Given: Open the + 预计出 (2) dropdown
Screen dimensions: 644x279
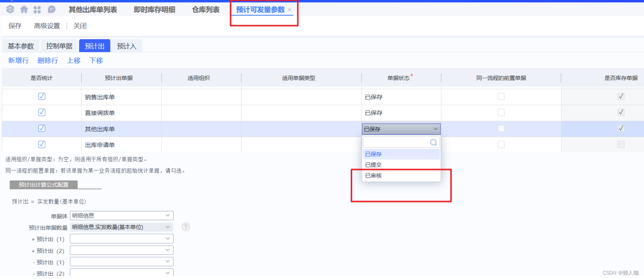Looking at the screenshot, I should (122, 250).
